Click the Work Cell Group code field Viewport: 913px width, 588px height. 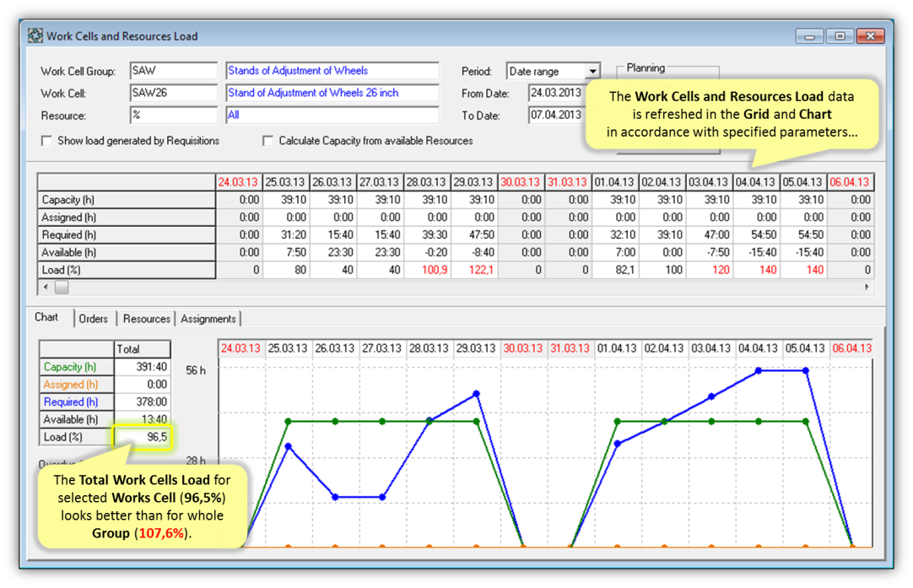point(173,71)
